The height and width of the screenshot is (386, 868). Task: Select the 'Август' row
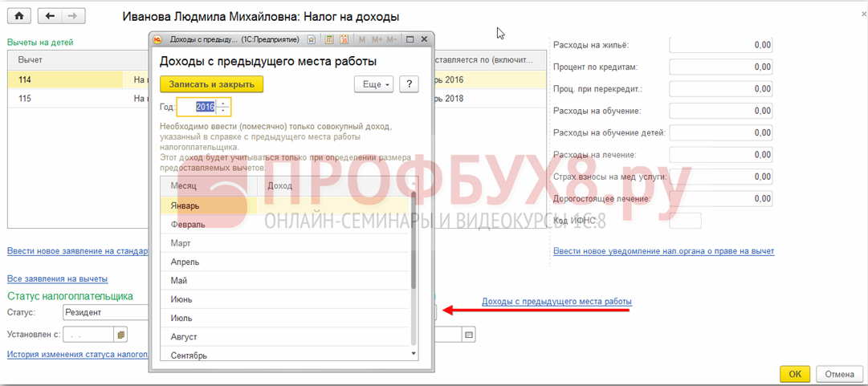click(285, 336)
